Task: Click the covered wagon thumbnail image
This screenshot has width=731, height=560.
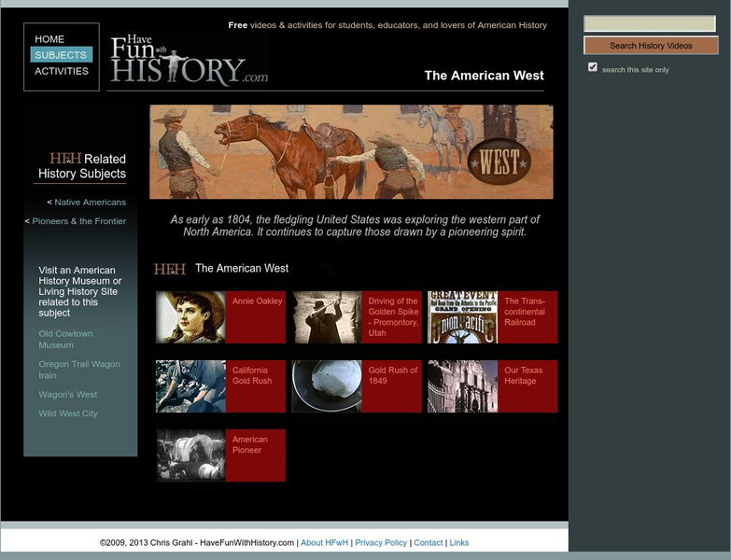Action: (190, 455)
